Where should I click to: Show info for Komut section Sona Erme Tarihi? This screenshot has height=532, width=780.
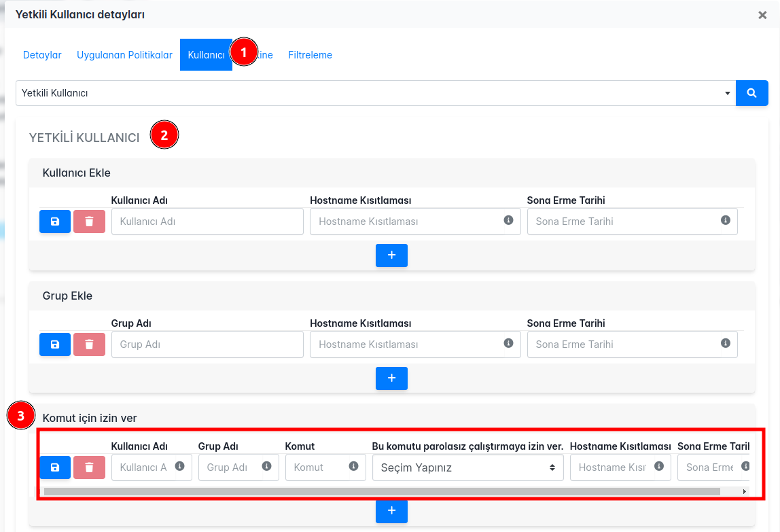point(745,466)
